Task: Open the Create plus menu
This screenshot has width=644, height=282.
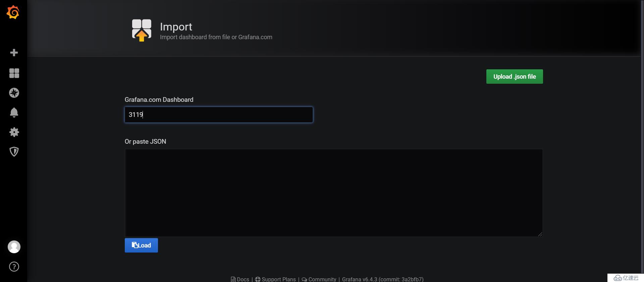Action: 14,53
